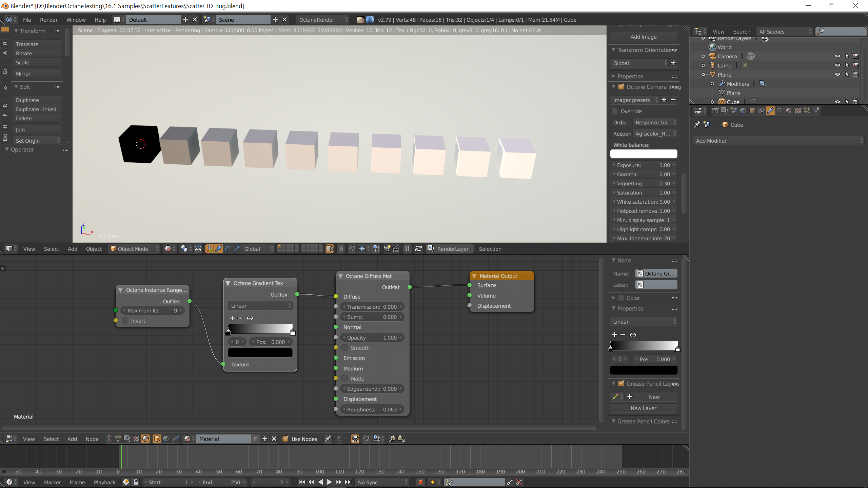Open the Render properties camera tab

715,110
